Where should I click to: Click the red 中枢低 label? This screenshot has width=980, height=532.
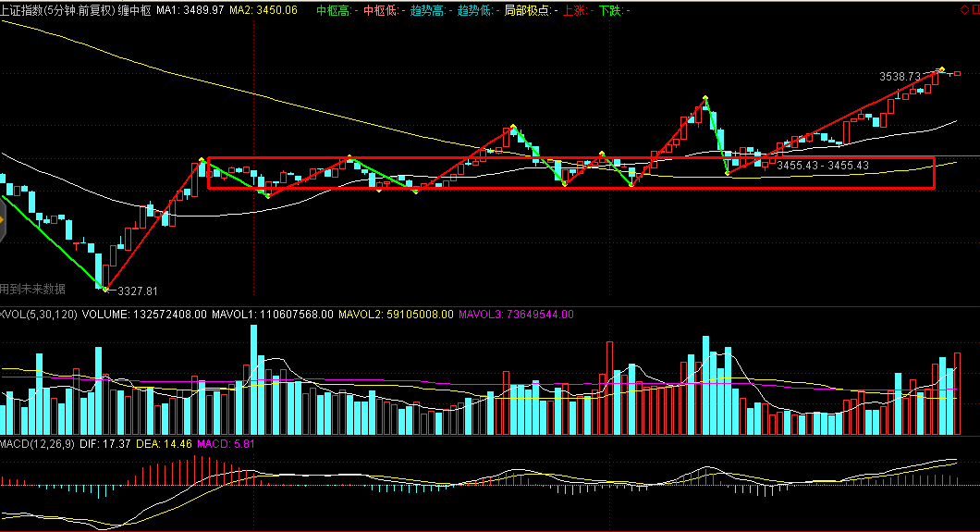(x=383, y=10)
